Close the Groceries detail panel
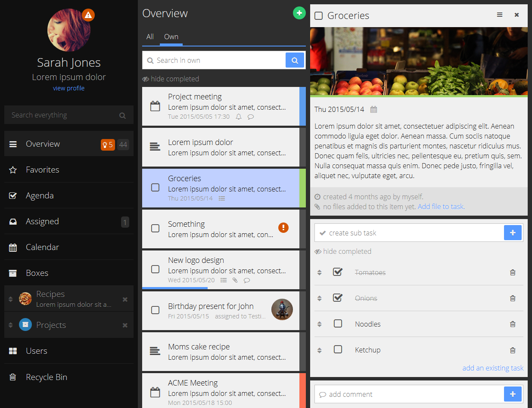The width and height of the screenshot is (532, 408). [x=517, y=15]
